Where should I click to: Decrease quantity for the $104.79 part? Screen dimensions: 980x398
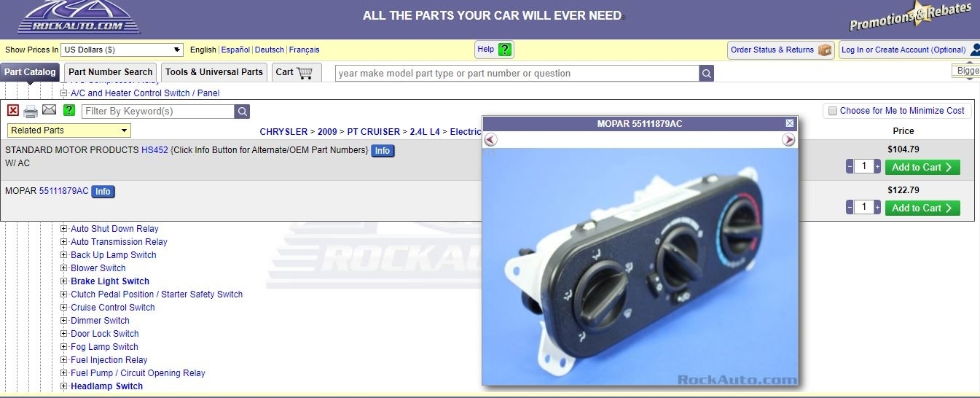pyautogui.click(x=850, y=167)
